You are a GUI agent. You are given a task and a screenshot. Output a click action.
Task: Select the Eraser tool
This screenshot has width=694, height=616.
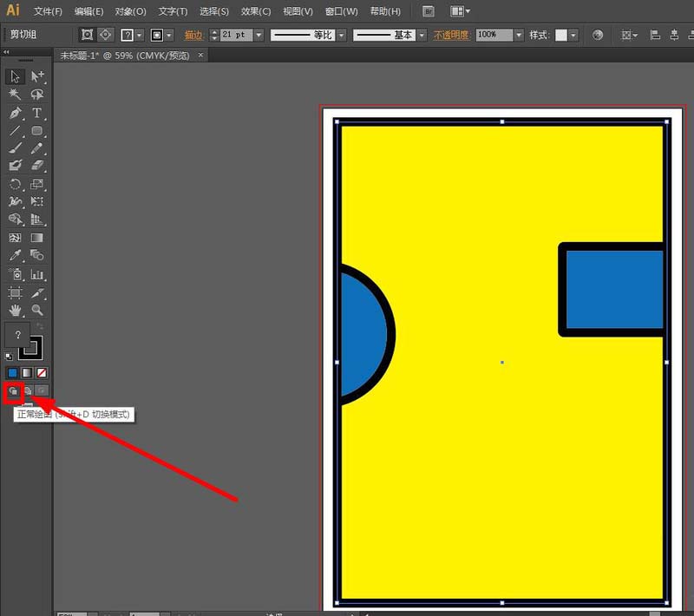[x=37, y=166]
